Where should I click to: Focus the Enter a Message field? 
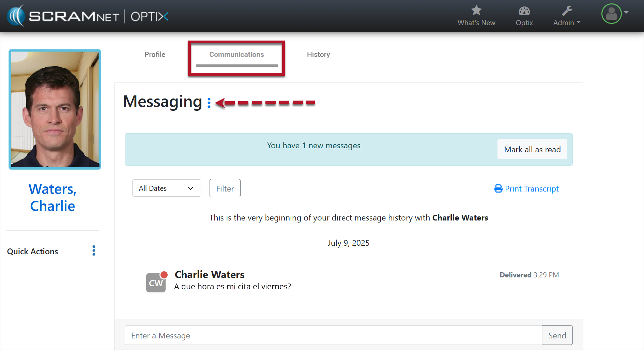click(333, 335)
